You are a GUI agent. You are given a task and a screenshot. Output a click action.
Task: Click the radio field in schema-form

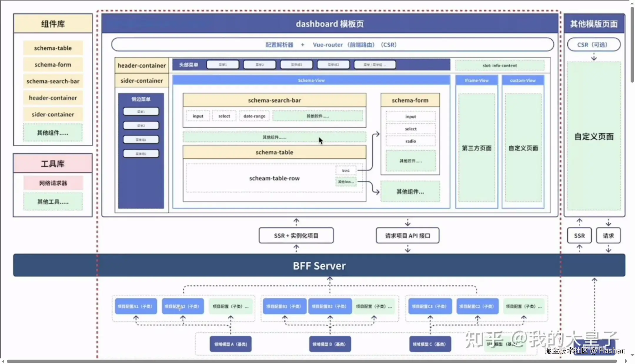click(410, 141)
